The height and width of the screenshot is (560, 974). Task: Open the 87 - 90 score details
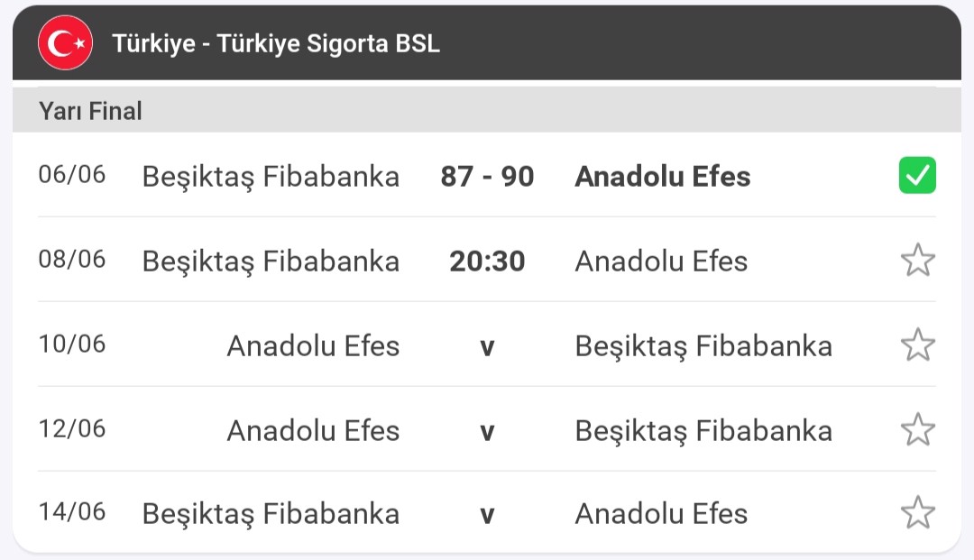(x=487, y=177)
